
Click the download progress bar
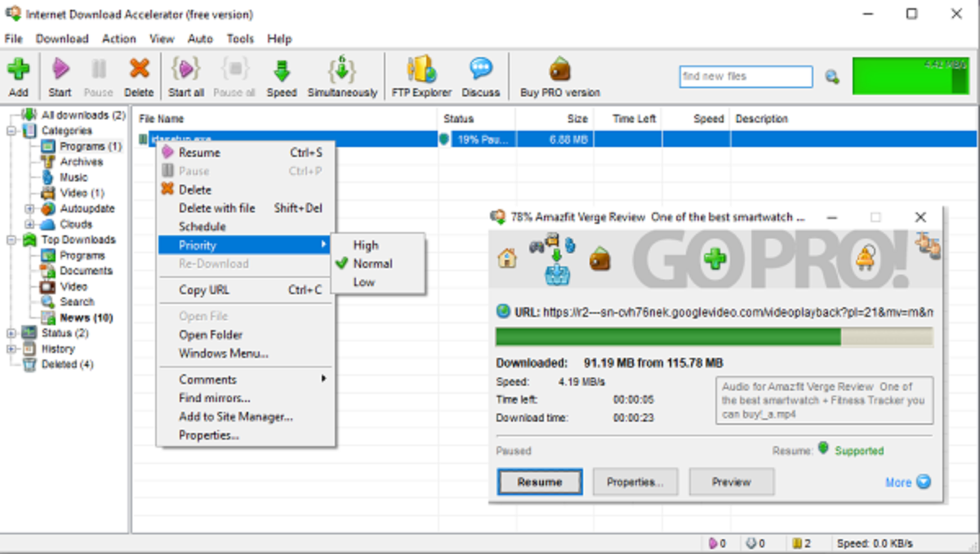(x=715, y=337)
